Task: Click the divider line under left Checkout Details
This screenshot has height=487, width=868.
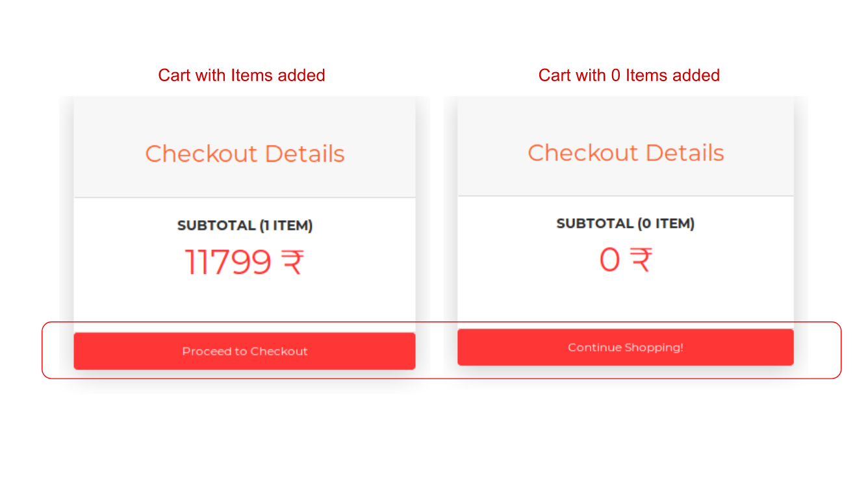Action: click(x=244, y=197)
